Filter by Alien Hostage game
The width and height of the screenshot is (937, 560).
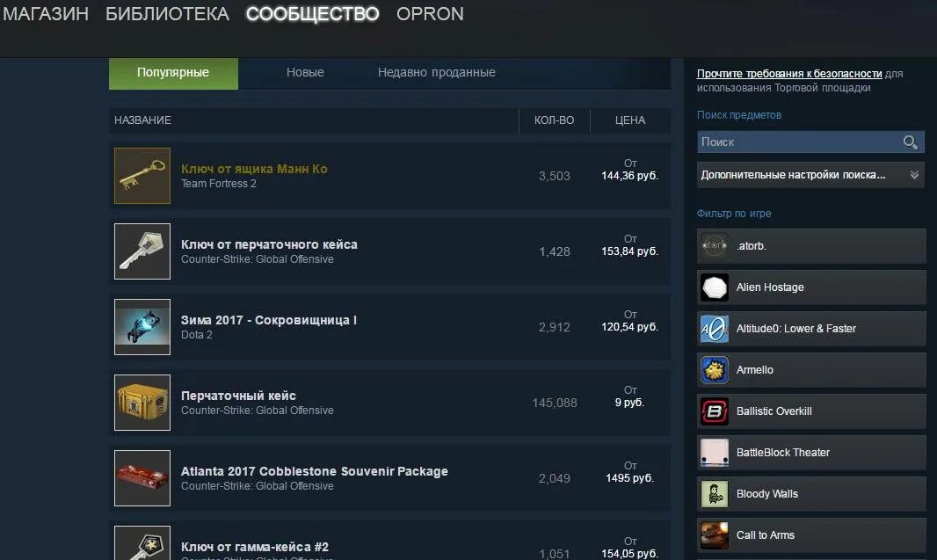click(811, 287)
